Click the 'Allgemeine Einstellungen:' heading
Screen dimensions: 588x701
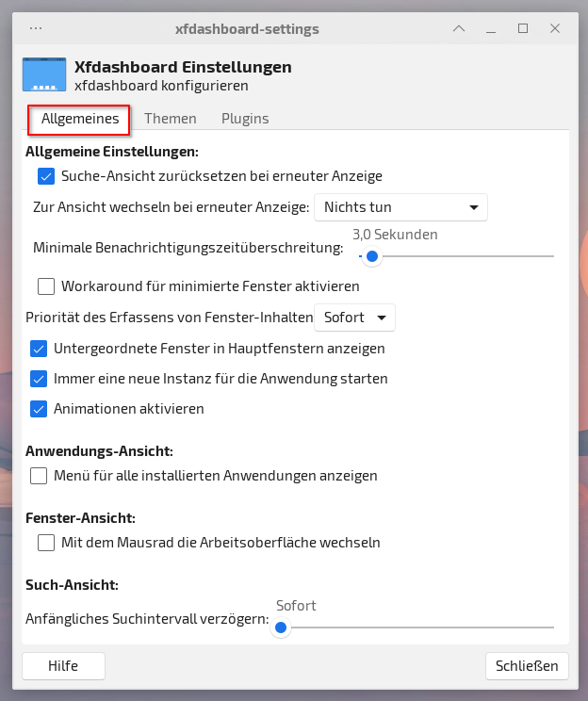tap(112, 152)
